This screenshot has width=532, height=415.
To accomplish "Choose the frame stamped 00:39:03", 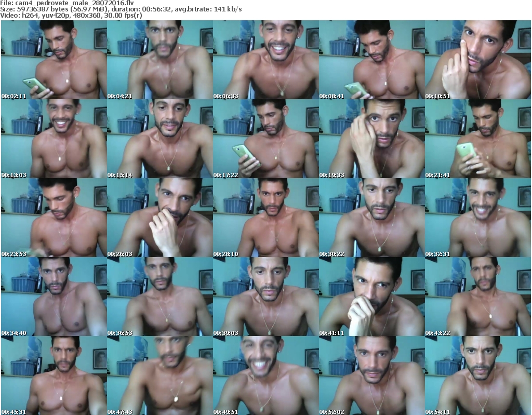I will [265, 297].
